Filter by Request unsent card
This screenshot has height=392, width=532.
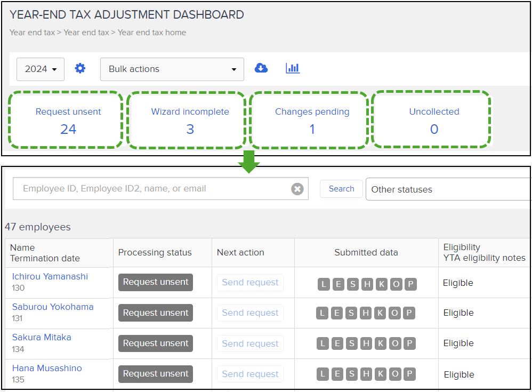66,120
